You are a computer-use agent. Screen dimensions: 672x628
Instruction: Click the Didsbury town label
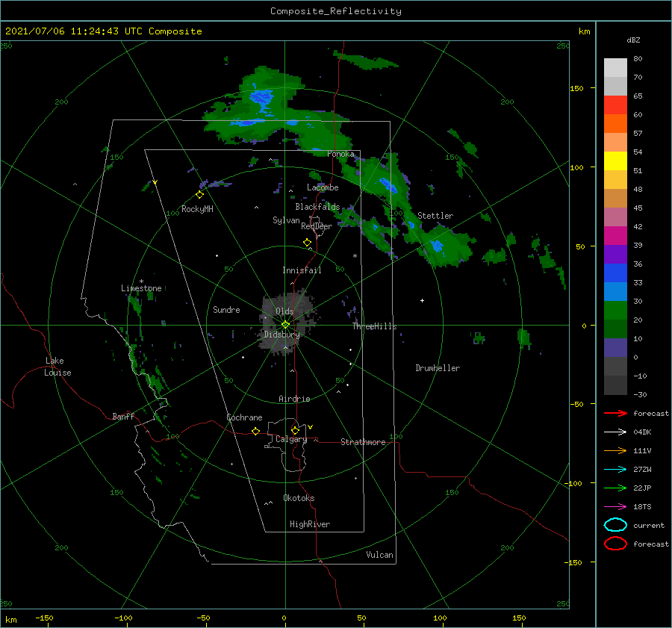tap(281, 335)
